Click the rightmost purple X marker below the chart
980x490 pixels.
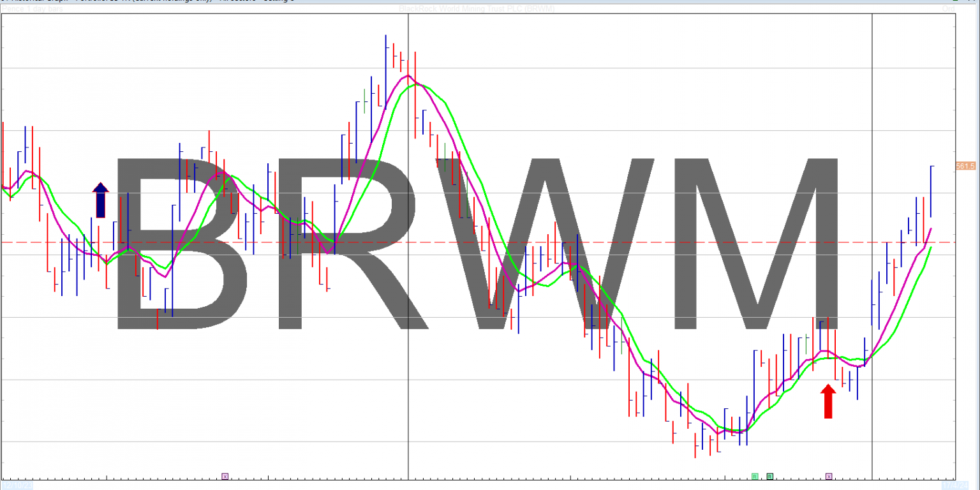[829, 476]
